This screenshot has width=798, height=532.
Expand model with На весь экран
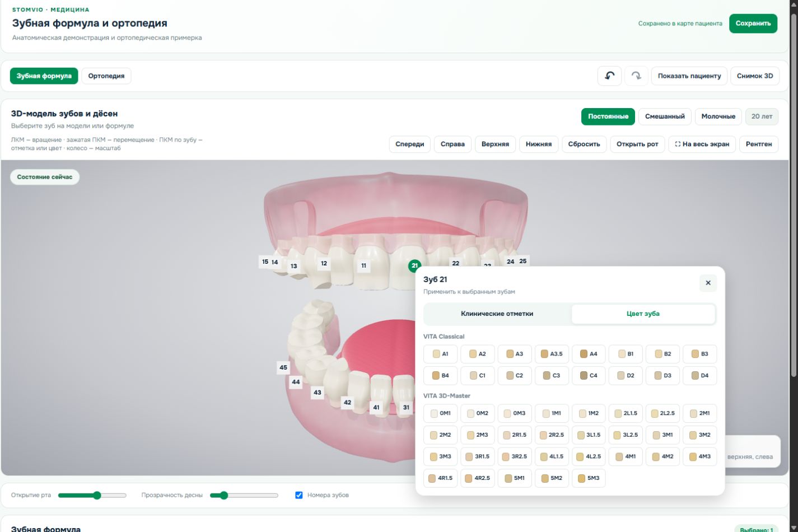coord(702,144)
